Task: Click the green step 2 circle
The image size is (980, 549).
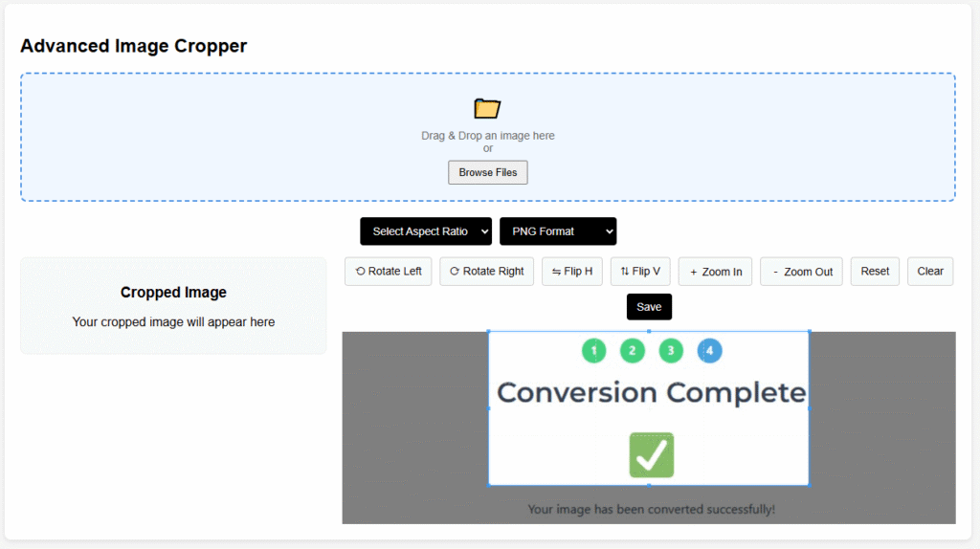Action: [x=633, y=351]
